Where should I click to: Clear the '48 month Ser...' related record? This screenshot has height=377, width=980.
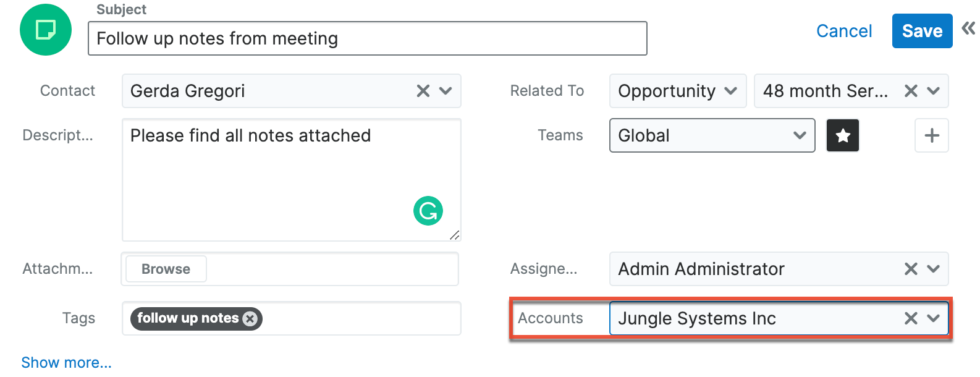coord(910,91)
